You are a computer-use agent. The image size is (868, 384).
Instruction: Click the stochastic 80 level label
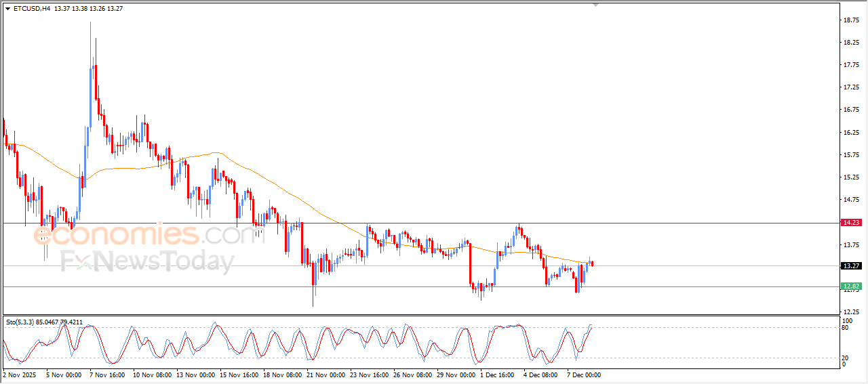(845, 328)
